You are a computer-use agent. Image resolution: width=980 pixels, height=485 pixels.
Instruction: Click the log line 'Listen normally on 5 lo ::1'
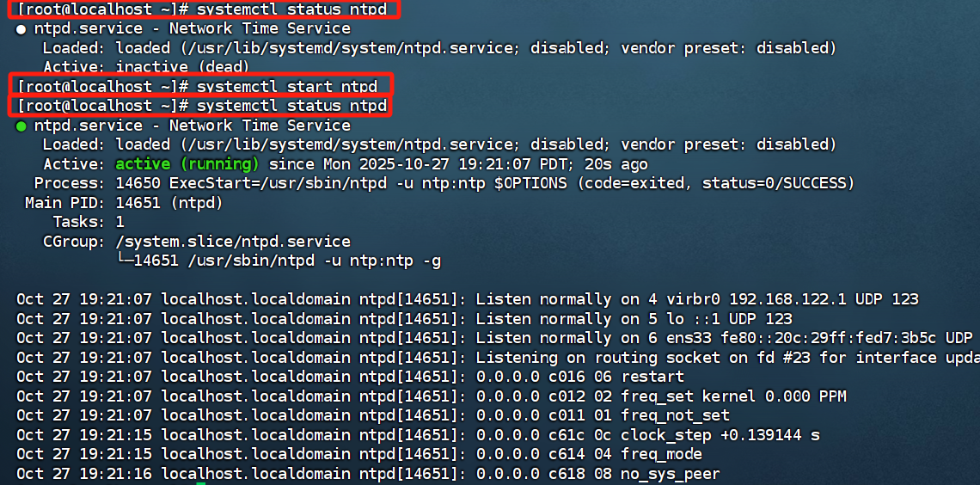coord(404,319)
